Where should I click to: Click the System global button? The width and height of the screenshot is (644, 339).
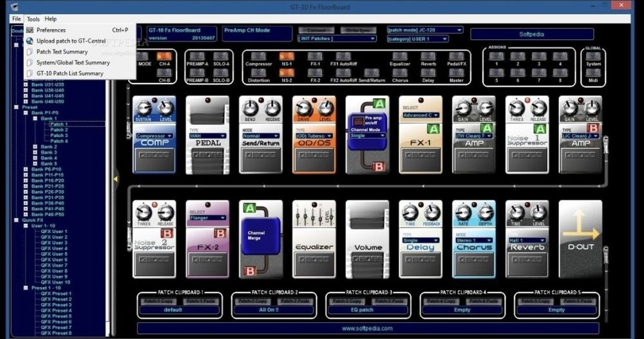click(x=593, y=56)
